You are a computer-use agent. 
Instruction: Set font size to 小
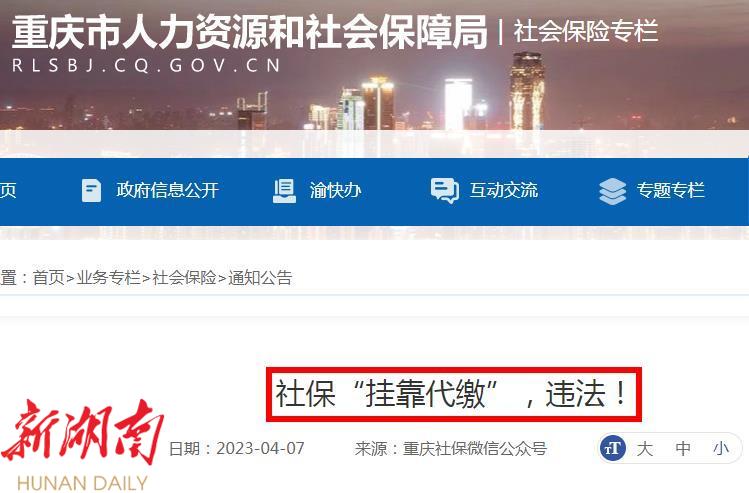pos(721,449)
